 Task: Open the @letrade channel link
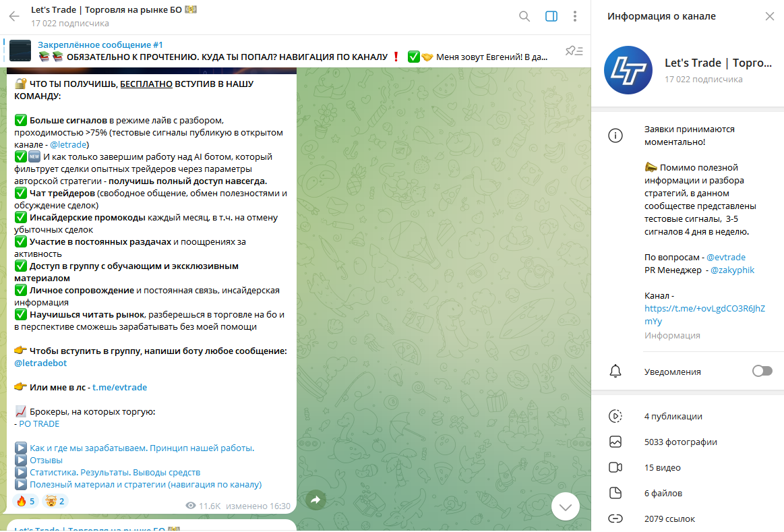[68, 144]
